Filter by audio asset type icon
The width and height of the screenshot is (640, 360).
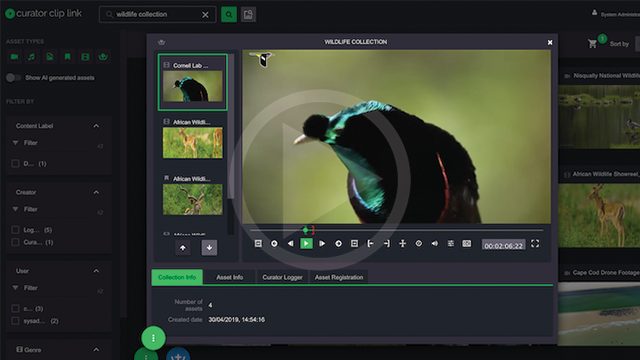pos(31,57)
